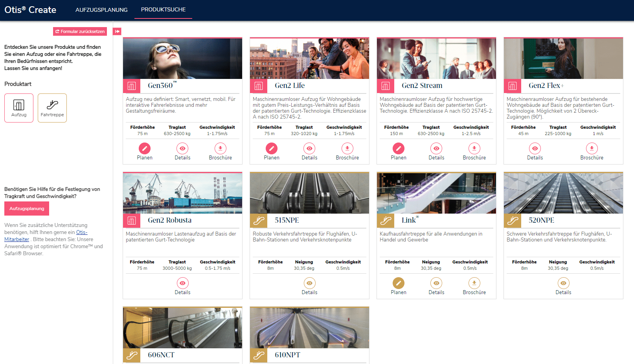Screen dimensions: 634x364
Task: Download Broschüre for Link escalator
Action: coord(474,283)
